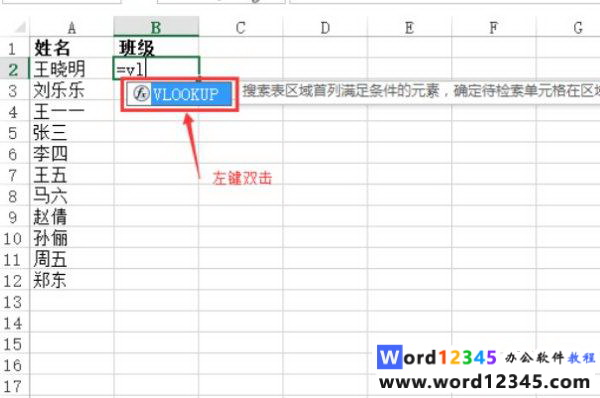
Task: Click the 姓名 header cell
Action: coord(72,48)
